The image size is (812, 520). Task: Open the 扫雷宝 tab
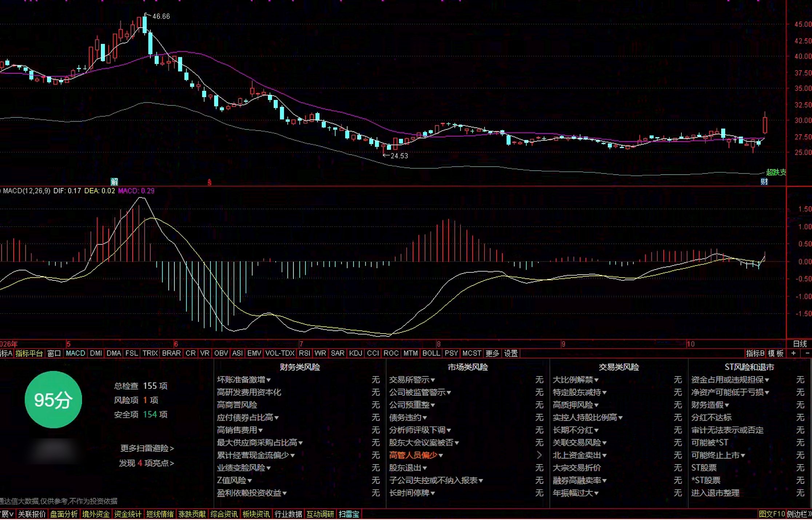tap(349, 514)
